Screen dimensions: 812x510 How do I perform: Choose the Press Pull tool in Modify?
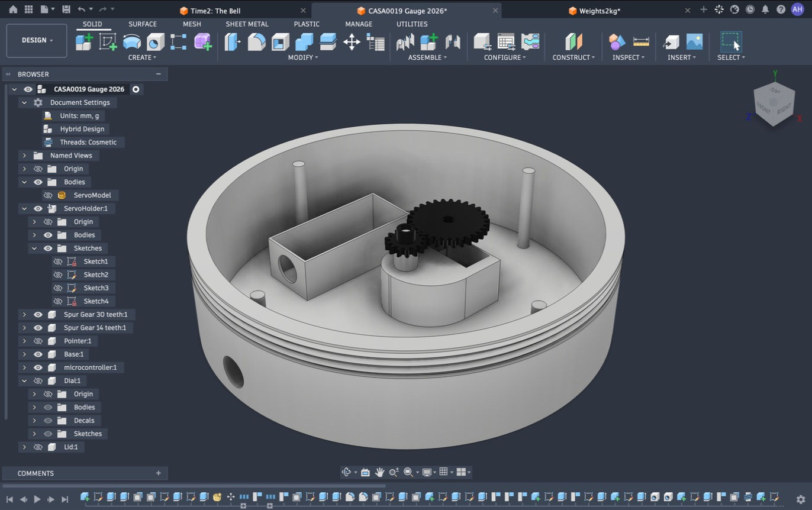(x=232, y=42)
